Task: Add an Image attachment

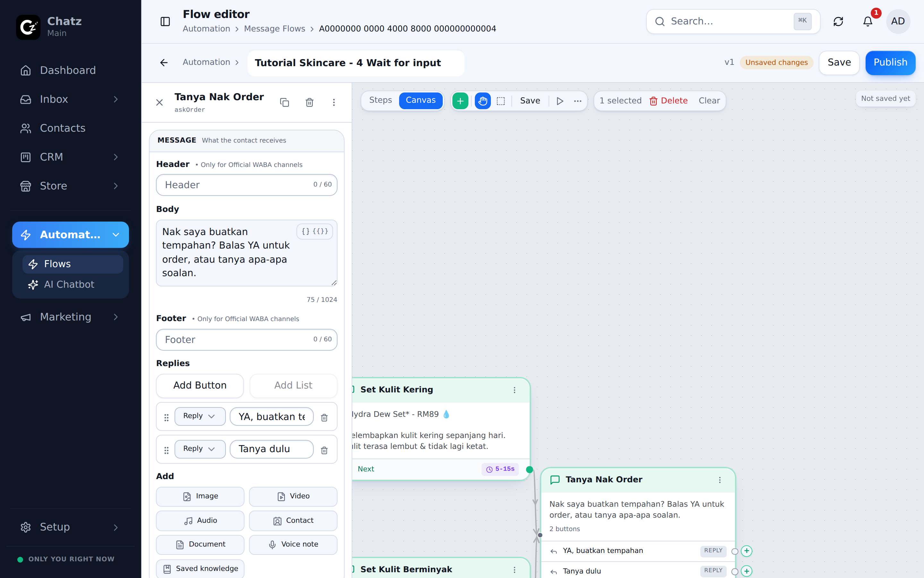Action: 200,496
